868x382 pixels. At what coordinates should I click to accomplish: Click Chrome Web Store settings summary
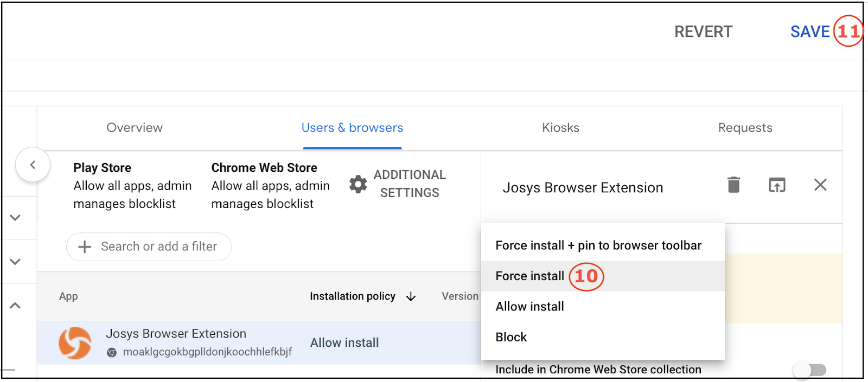270,185
